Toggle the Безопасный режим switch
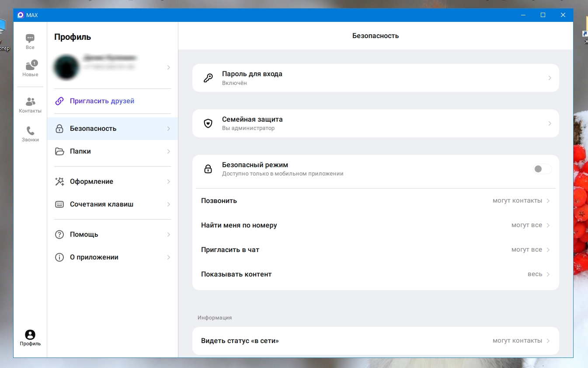Viewport: 588px width, 368px height. pyautogui.click(x=542, y=169)
